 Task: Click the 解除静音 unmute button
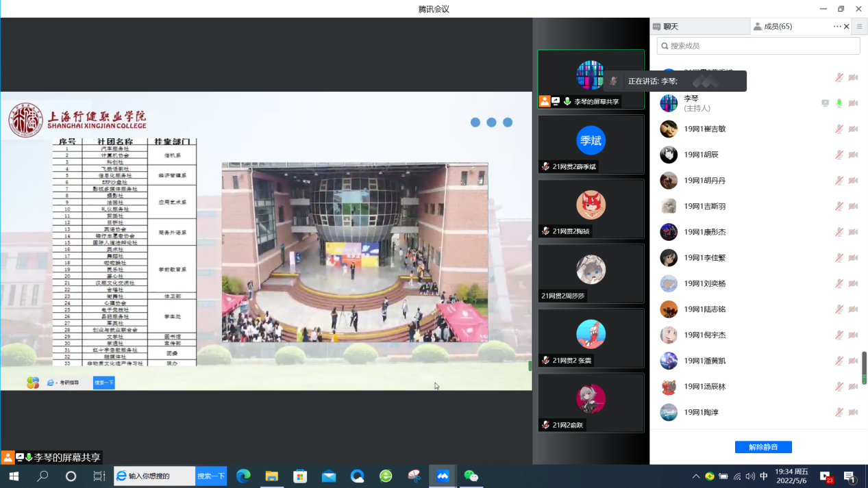763,447
